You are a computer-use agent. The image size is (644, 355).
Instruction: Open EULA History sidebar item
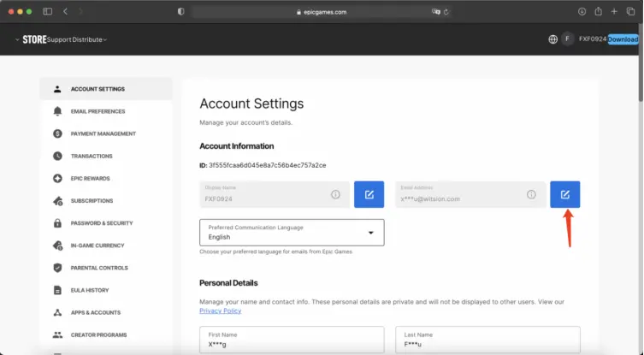coord(106,290)
